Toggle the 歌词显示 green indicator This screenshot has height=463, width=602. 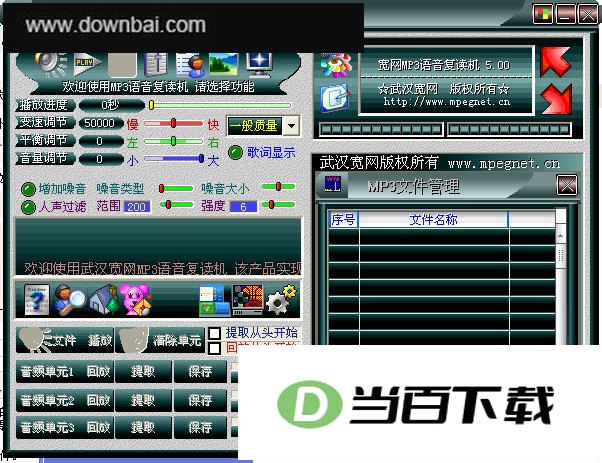tap(235, 152)
